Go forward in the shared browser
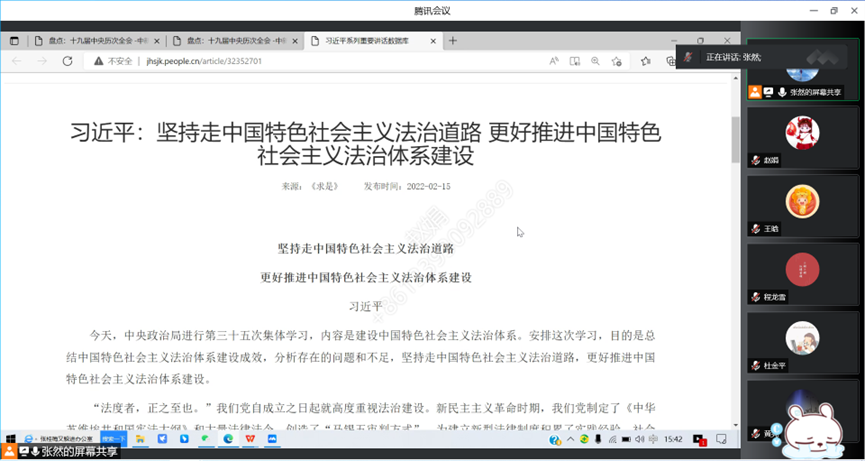 (42, 61)
